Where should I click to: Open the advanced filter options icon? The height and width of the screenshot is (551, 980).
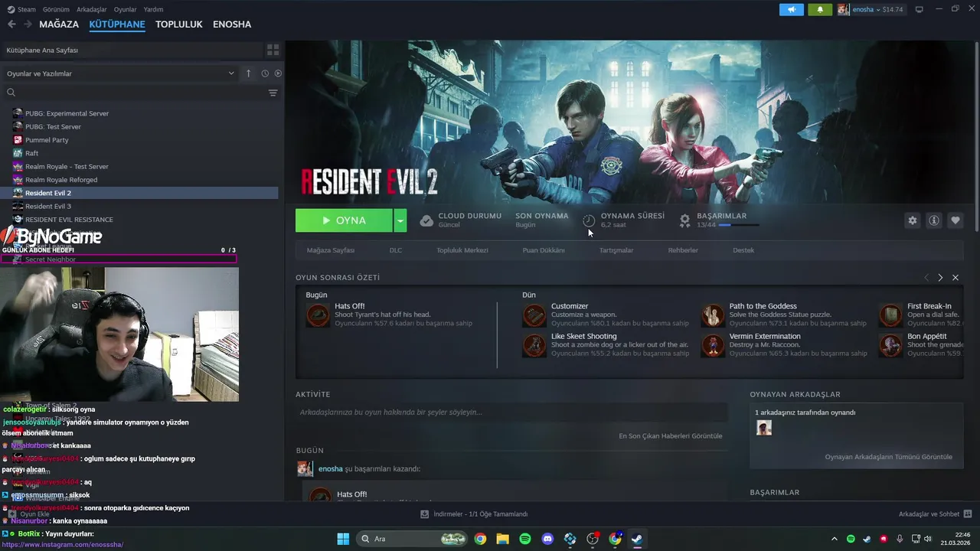click(273, 93)
